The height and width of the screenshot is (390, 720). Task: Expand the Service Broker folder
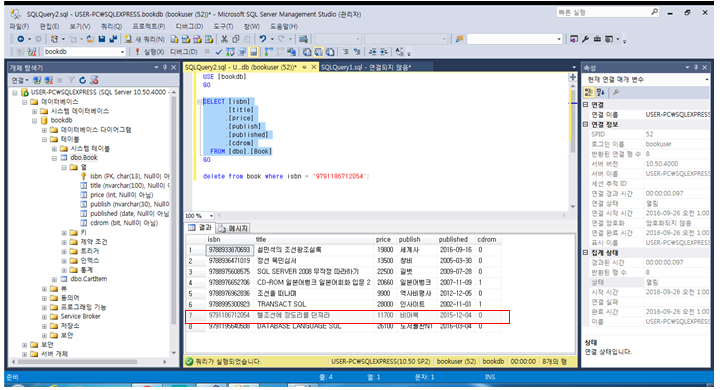coord(44,317)
